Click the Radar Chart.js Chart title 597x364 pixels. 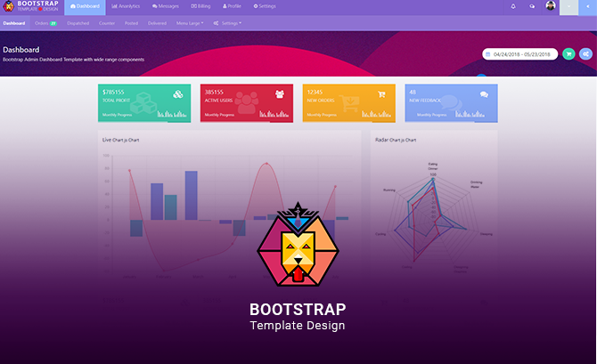(x=396, y=140)
